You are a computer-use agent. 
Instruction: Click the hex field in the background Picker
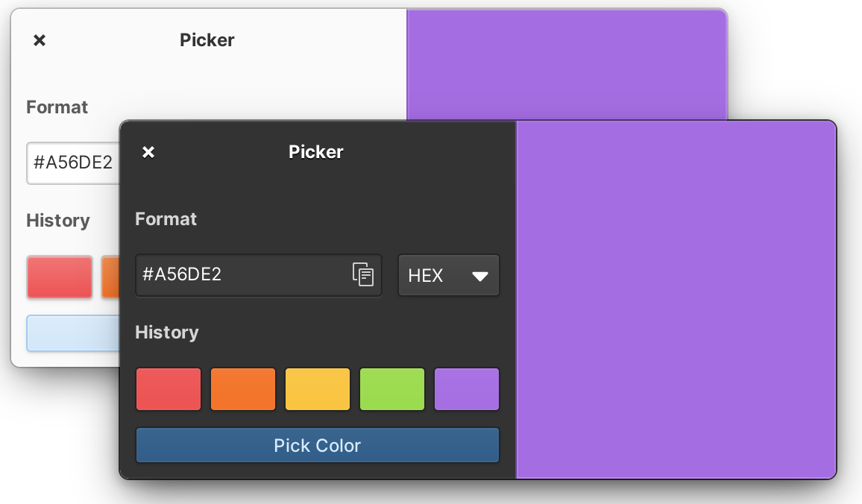(67, 163)
